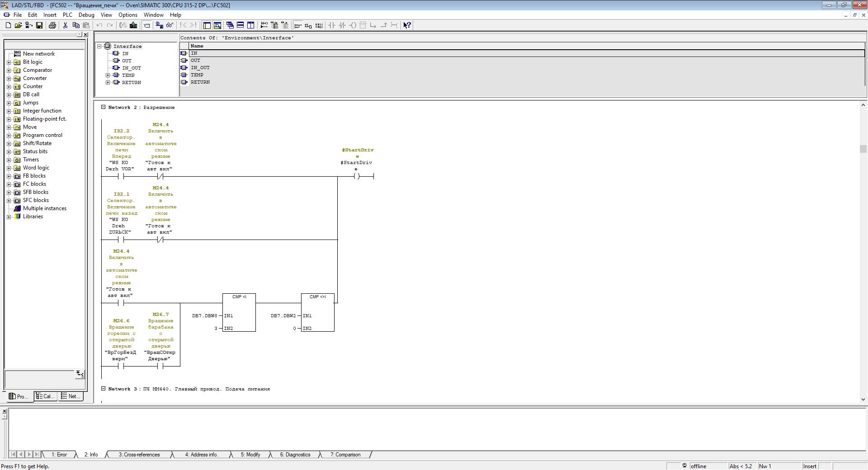Click the Save toolbar icon
The height and width of the screenshot is (470, 868).
tap(39, 25)
